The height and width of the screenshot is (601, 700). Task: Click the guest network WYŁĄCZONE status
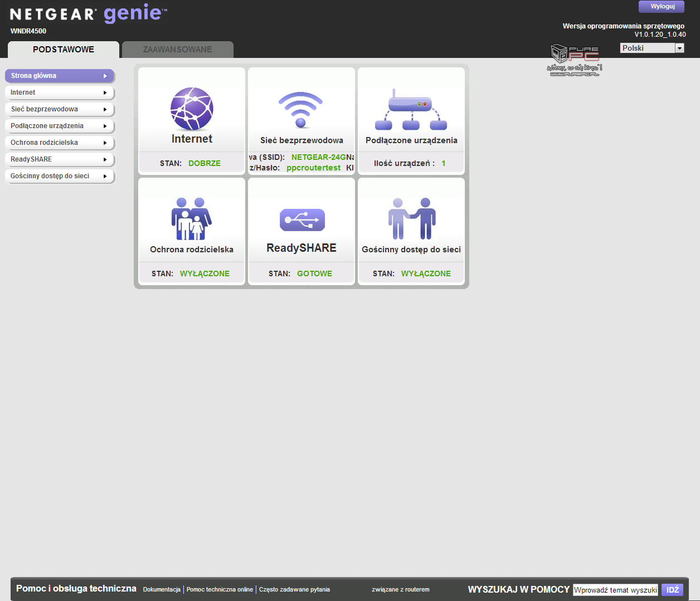(x=426, y=273)
